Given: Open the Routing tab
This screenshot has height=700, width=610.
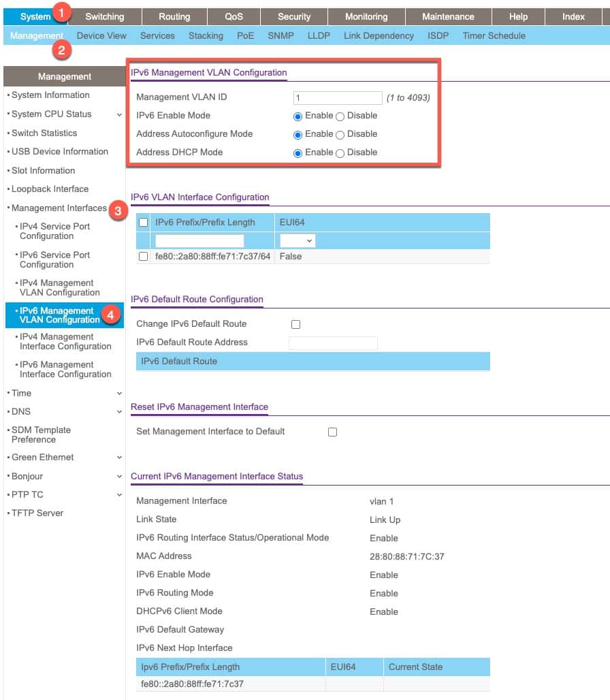Looking at the screenshot, I should pyautogui.click(x=174, y=17).
